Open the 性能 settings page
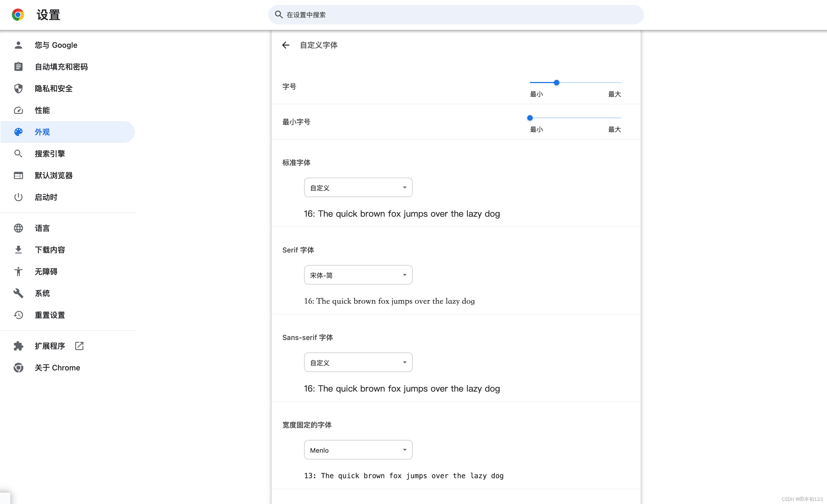The image size is (827, 504). (x=68, y=110)
